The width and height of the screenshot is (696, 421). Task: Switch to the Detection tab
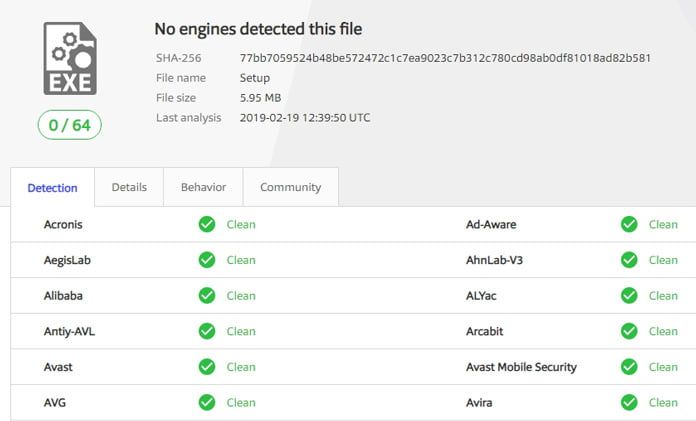pos(52,187)
